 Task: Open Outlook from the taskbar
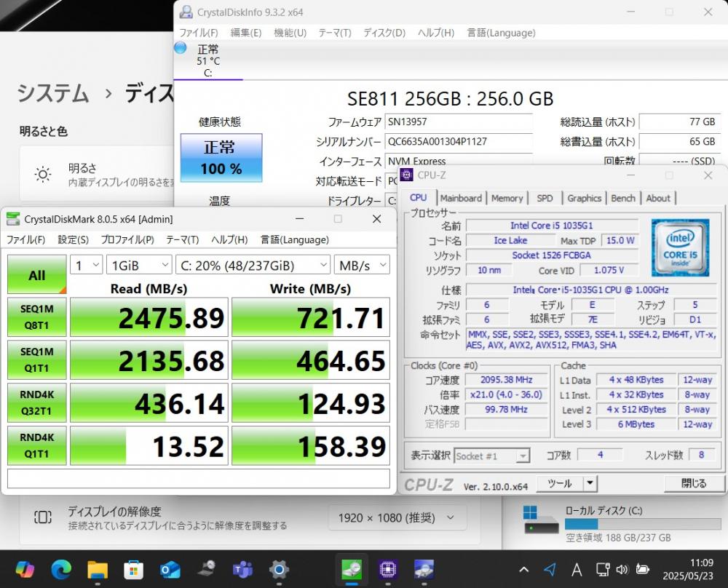click(x=170, y=569)
